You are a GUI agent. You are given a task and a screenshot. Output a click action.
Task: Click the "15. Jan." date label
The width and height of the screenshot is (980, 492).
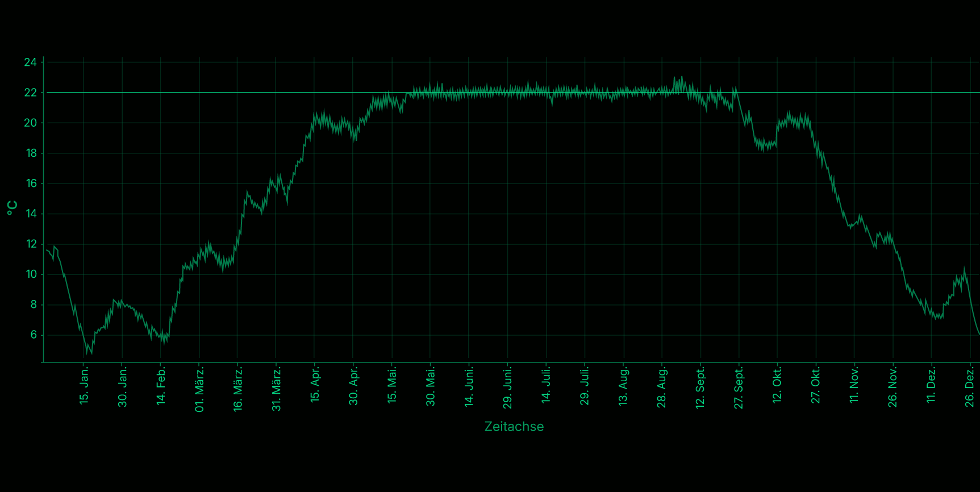(84, 386)
